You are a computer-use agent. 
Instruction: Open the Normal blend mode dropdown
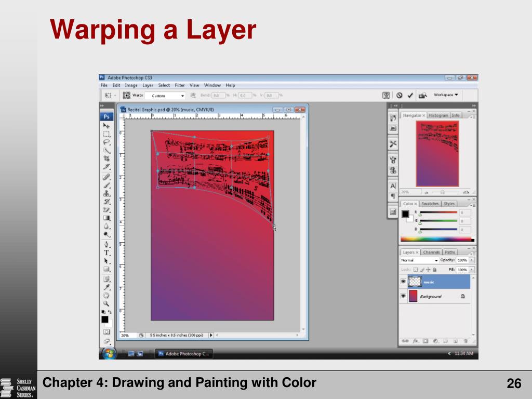(x=419, y=260)
